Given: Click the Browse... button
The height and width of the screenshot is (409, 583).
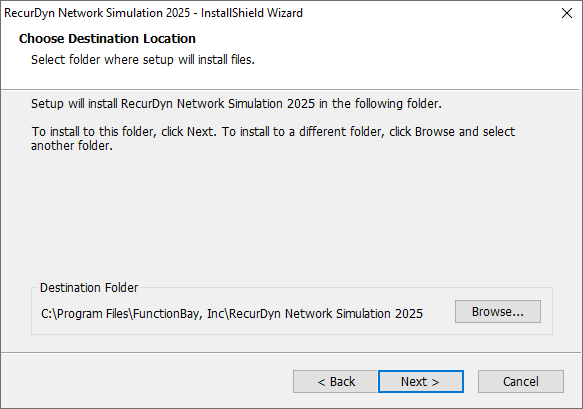Looking at the screenshot, I should (498, 312).
